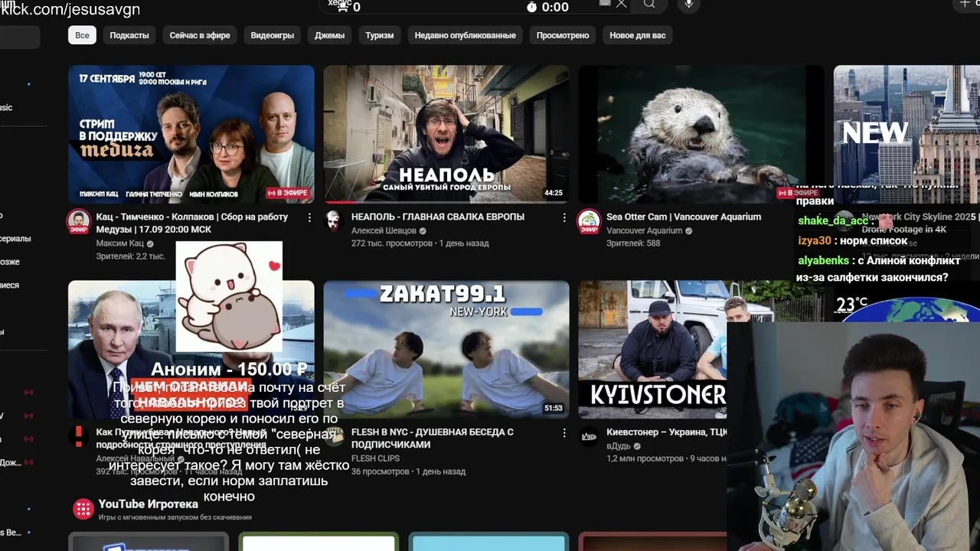The height and width of the screenshot is (551, 980).
Task: Click the verified badge next to Максим Кац
Action: pyautogui.click(x=150, y=243)
